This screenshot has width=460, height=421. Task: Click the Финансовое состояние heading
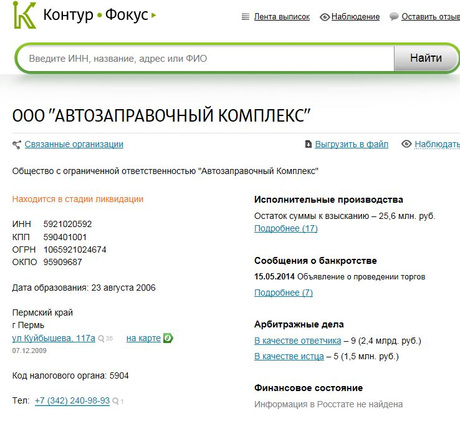tap(308, 388)
